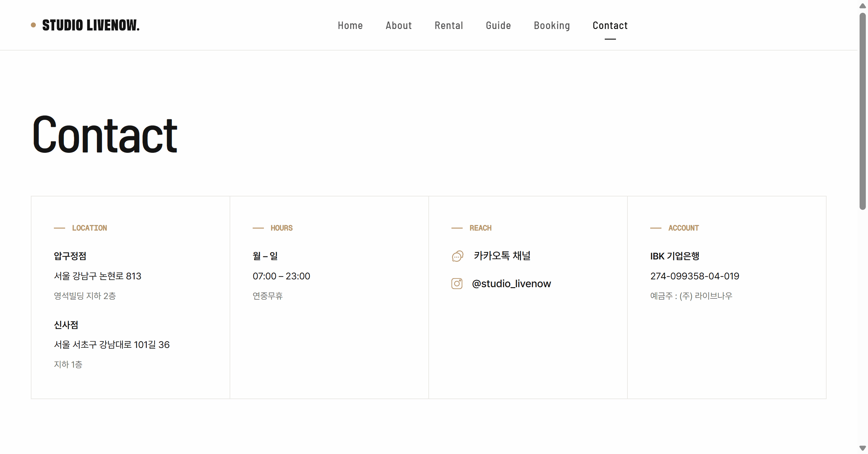Click the IBK 기업은행 bank name
868x454 pixels.
coord(675,256)
